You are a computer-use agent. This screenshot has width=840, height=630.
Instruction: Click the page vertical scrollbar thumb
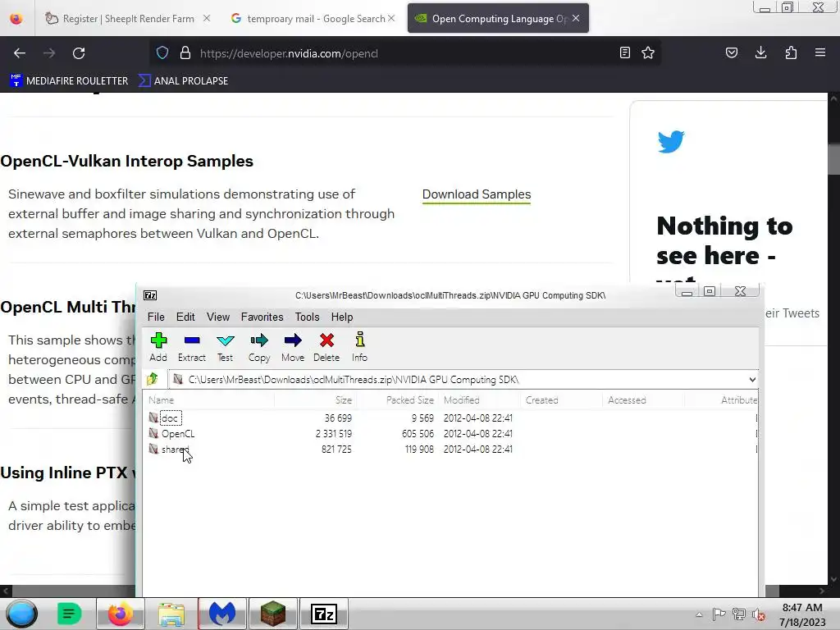pos(833,159)
